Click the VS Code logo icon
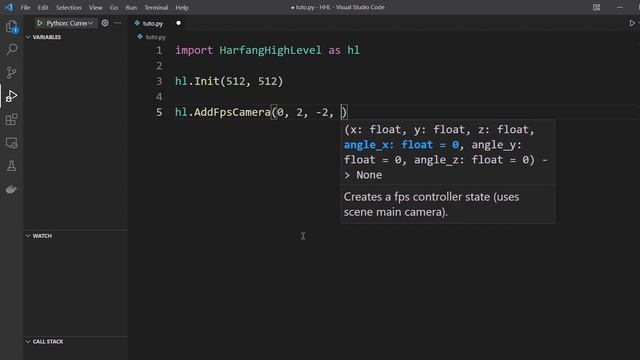Screen dimensions: 640x360 (x=9, y=7)
